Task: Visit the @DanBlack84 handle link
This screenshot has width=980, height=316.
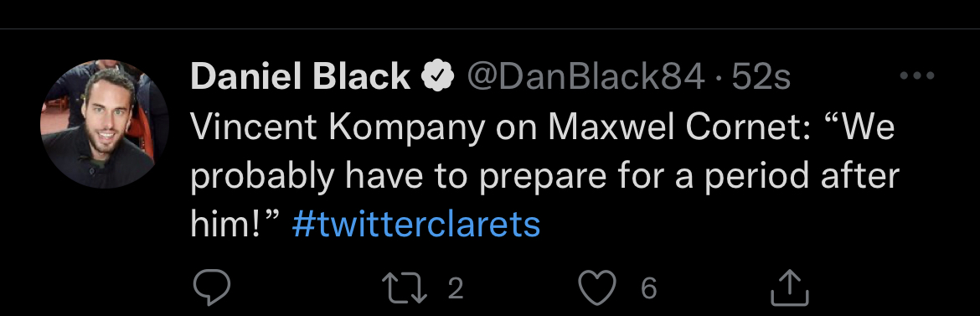Action: point(585,77)
